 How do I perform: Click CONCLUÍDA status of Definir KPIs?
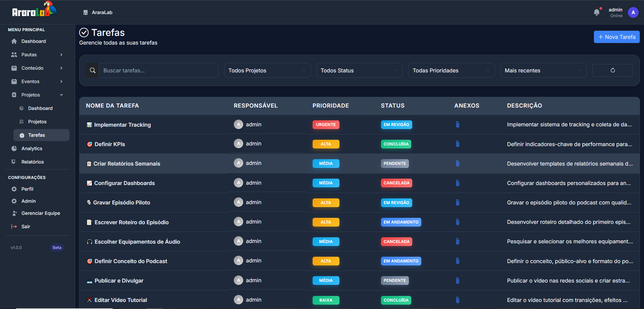[x=396, y=144]
